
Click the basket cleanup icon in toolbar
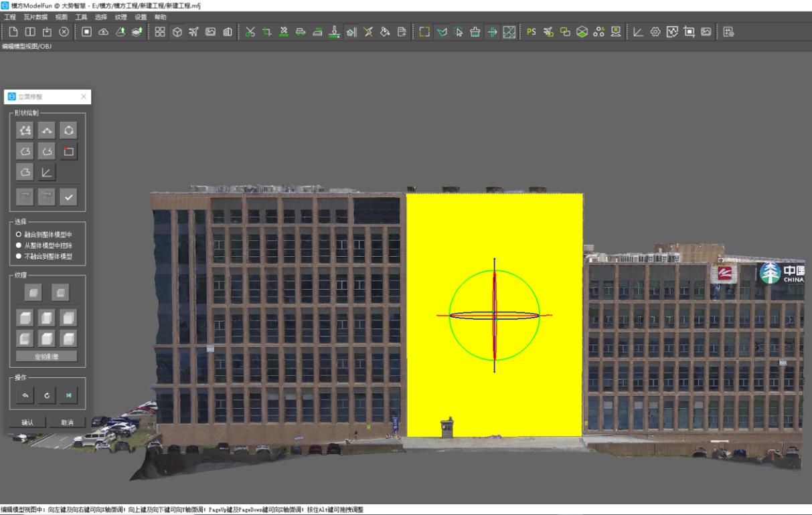[x=475, y=31]
